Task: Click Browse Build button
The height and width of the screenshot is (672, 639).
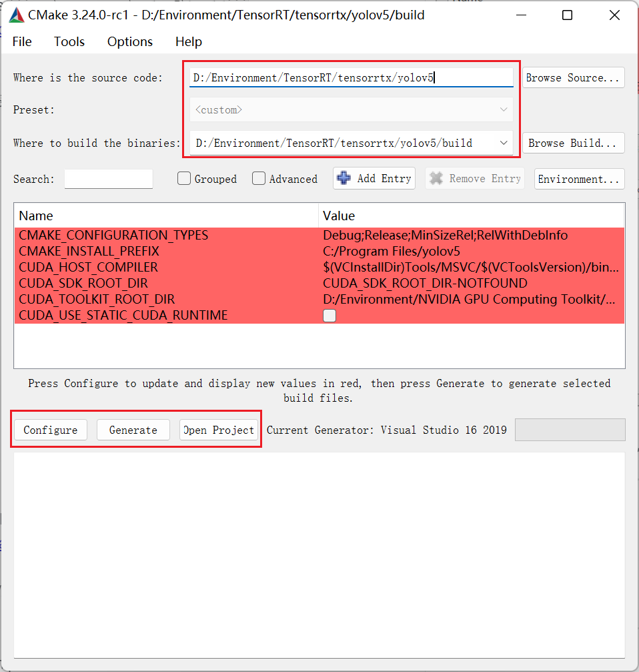Action: pos(573,143)
